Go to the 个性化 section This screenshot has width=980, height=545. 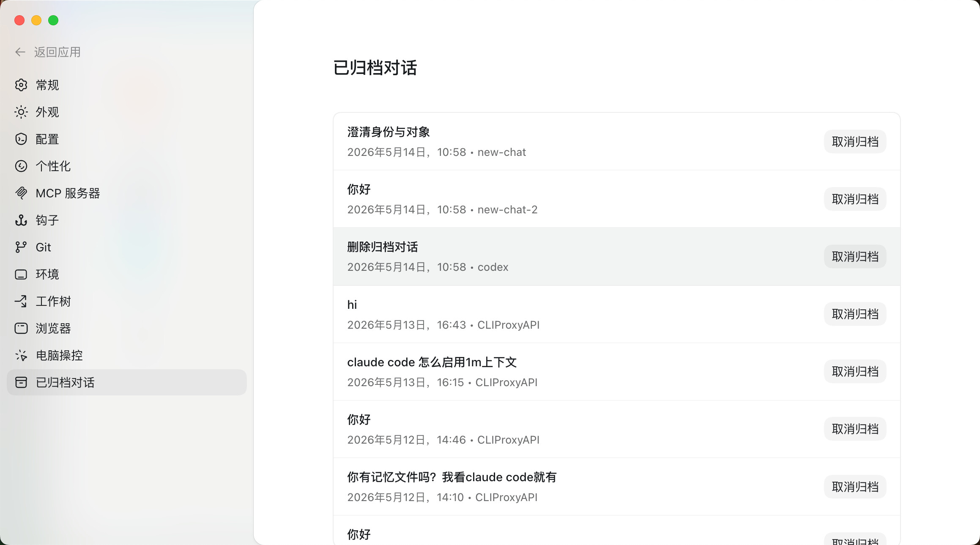click(x=126, y=166)
